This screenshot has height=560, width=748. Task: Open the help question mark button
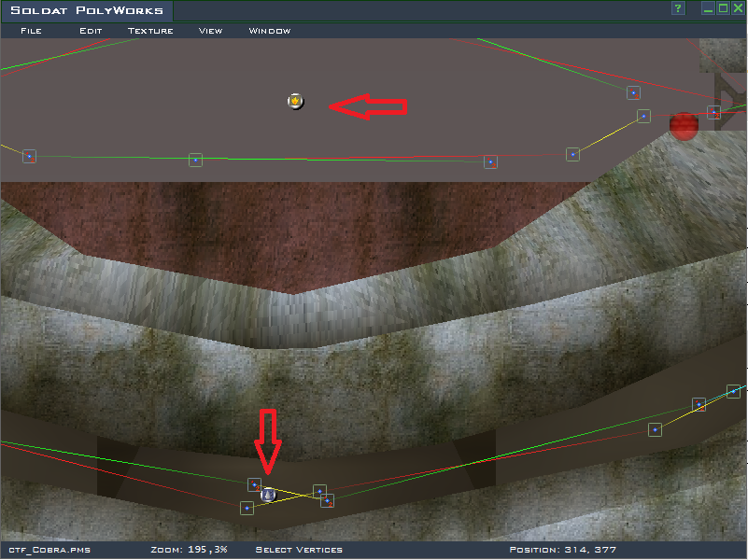(x=679, y=8)
